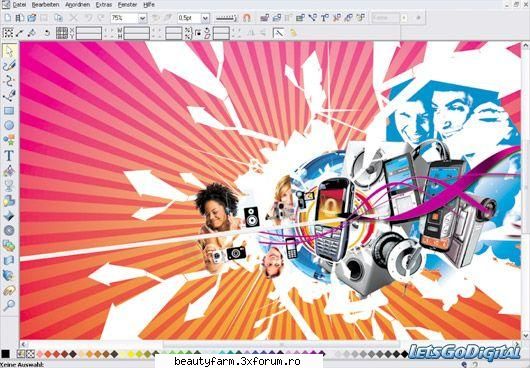Screen dimensions: 530x368
Task: Select the Bevel tool
Action: tap(9, 216)
